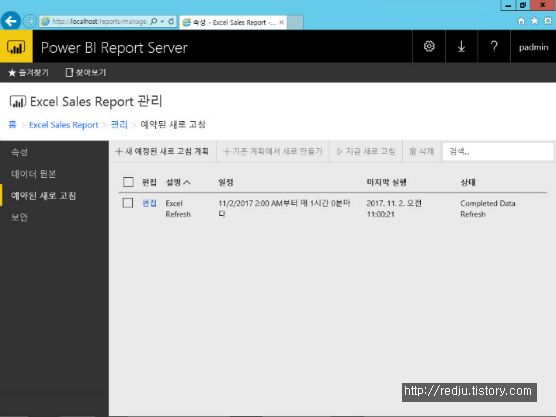Screen dimensions: 556x417
Task: Click the 2017. 11. 2. last run cell
Action: [394, 208]
